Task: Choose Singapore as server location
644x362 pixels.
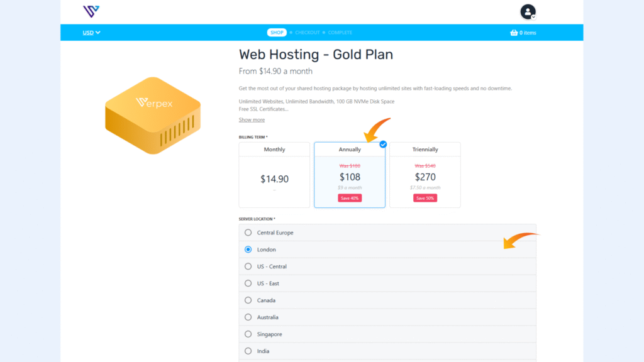Action: coord(248,334)
